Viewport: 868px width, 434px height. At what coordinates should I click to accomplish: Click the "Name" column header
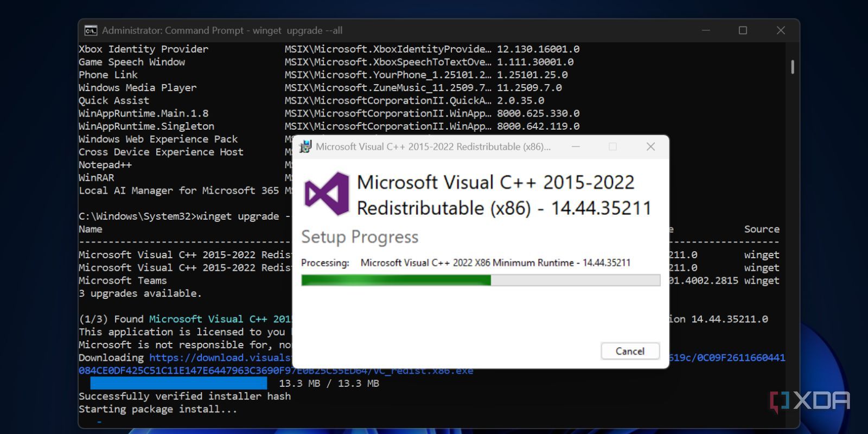pyautogui.click(x=91, y=229)
